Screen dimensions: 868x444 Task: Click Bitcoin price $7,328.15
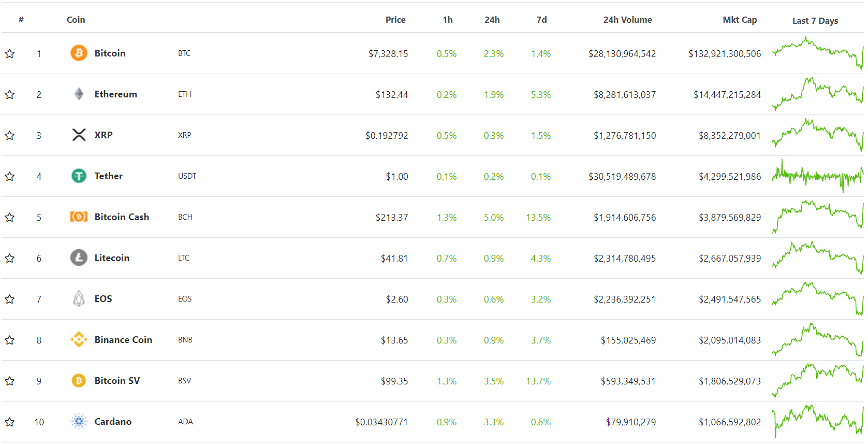pos(388,54)
